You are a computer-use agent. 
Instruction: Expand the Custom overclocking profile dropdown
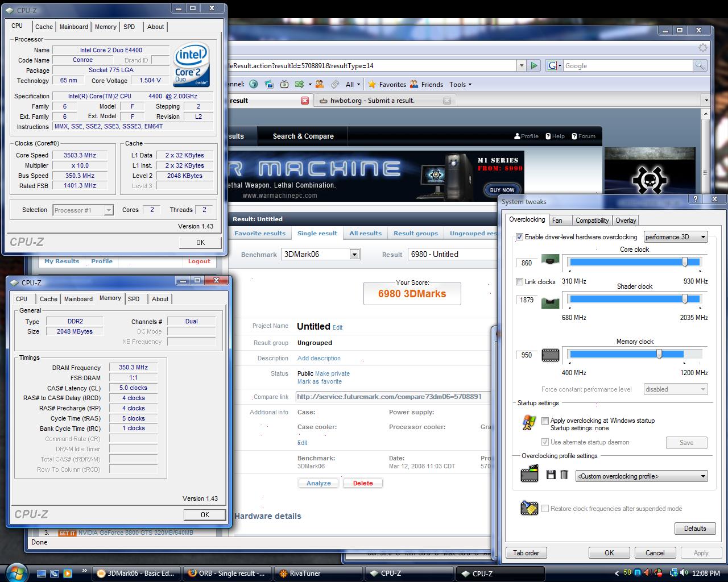click(x=642, y=476)
